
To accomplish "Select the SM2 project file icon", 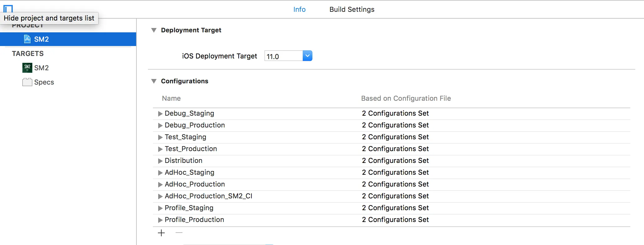I will (x=27, y=39).
